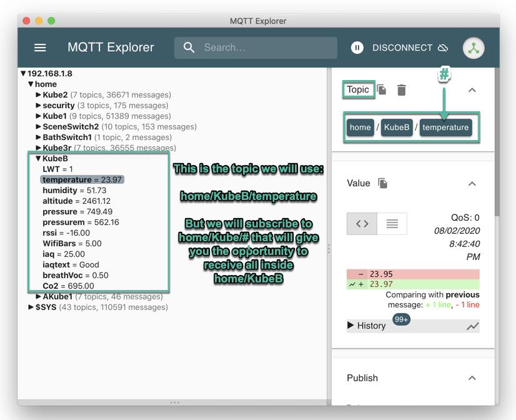Expand the BathSwitch1 tree node

point(38,137)
